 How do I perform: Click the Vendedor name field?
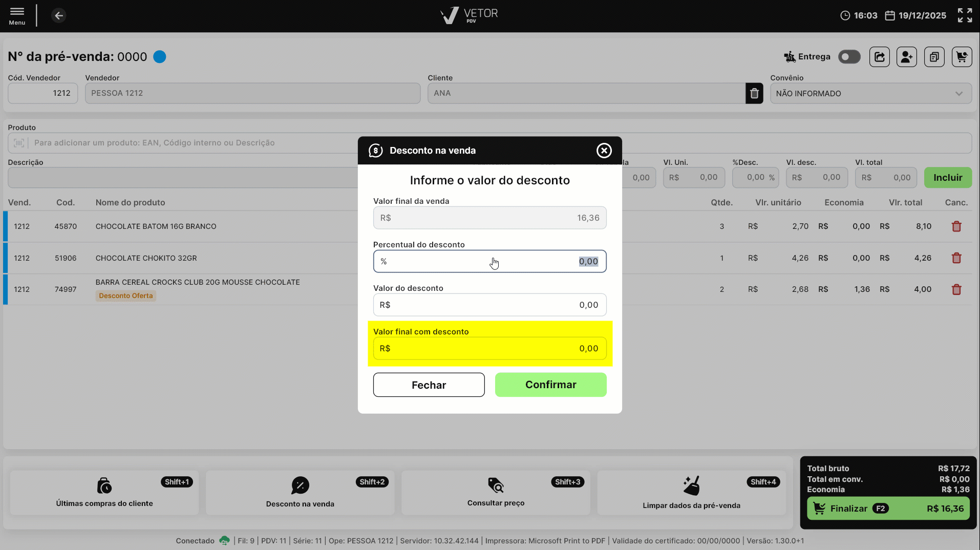point(253,93)
